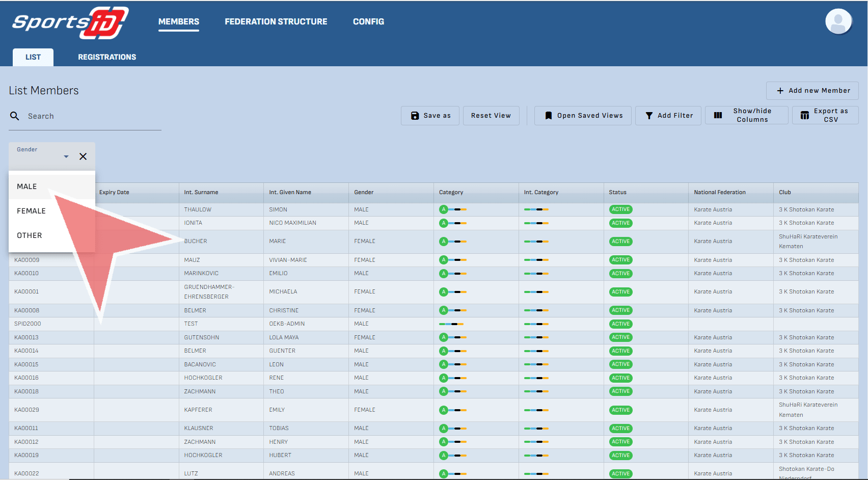Viewport: 868px width, 480px height.
Task: Export the list as CSV
Action: click(825, 116)
